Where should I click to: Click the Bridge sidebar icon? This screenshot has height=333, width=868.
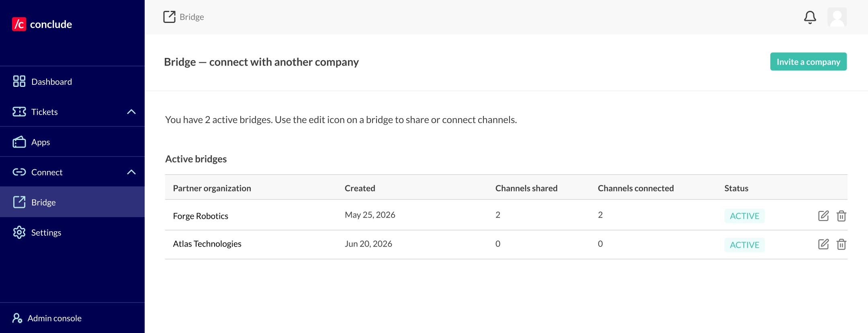tap(19, 202)
